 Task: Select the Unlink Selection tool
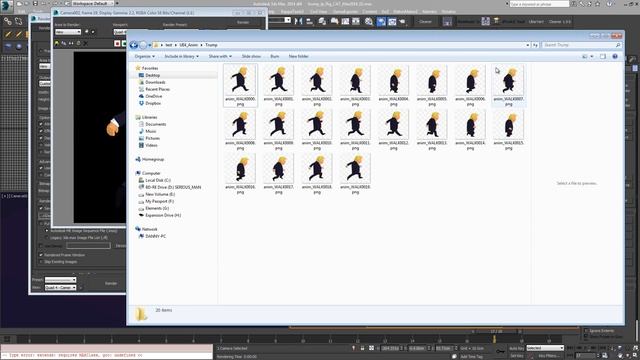click(x=19, y=21)
